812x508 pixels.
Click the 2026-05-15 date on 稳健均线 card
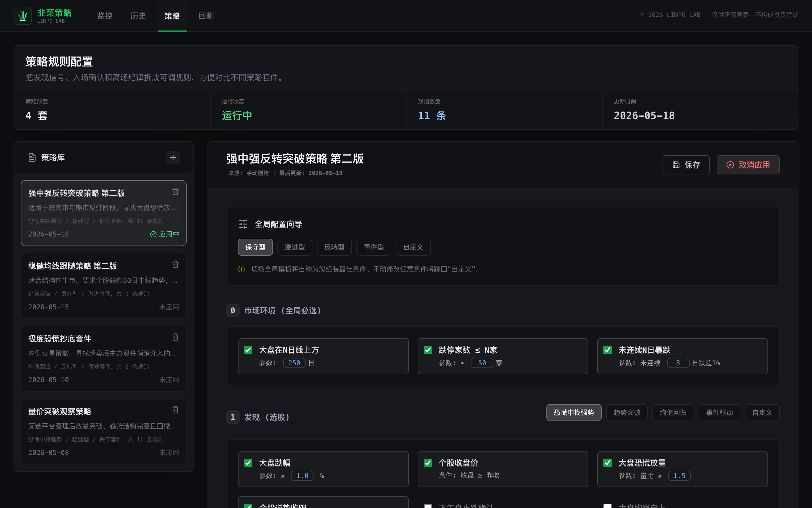click(48, 307)
